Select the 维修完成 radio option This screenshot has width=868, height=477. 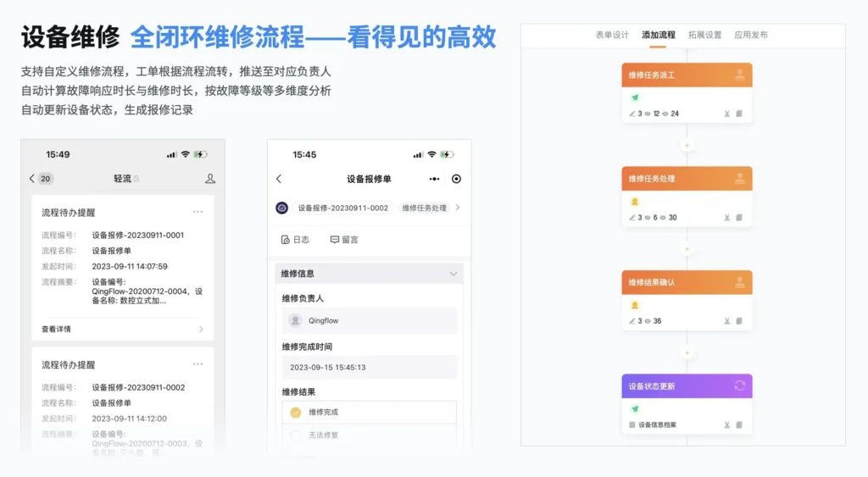(296, 413)
